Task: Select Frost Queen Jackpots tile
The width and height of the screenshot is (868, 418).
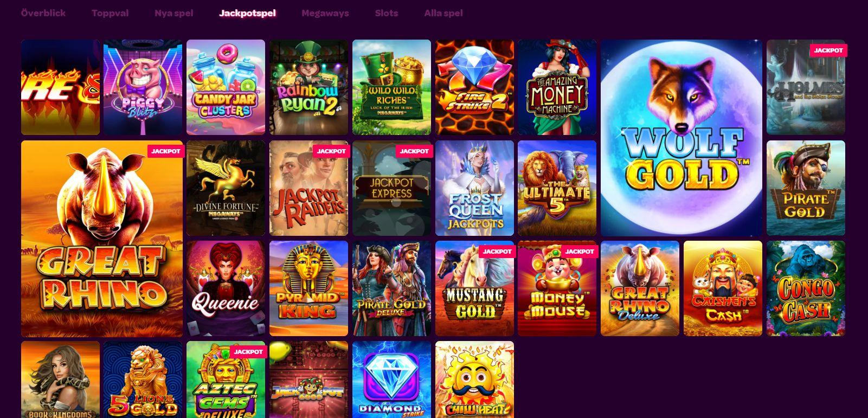Action: [x=474, y=188]
